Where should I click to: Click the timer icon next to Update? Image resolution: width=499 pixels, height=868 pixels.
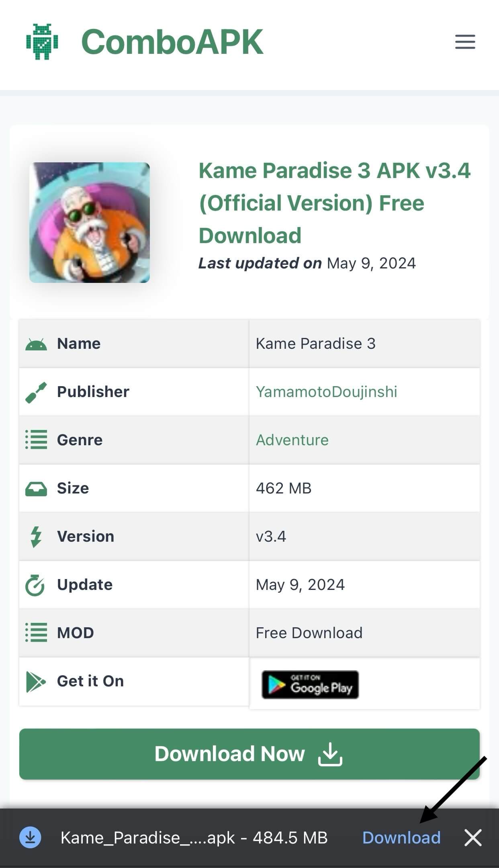(x=36, y=584)
